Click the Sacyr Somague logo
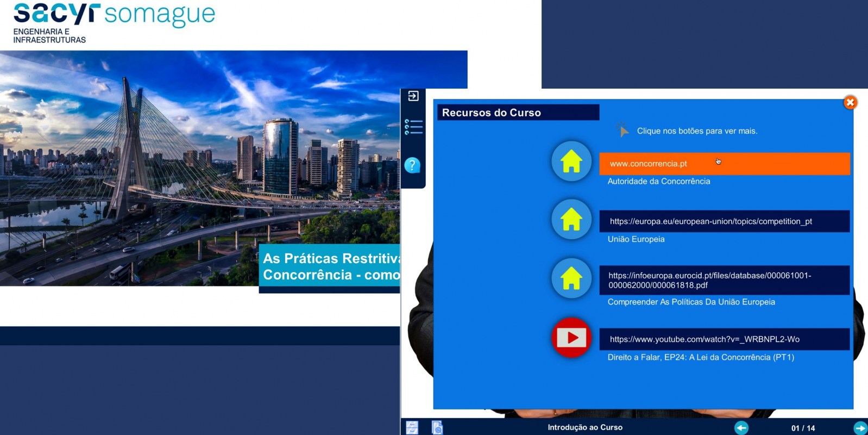 (x=114, y=22)
